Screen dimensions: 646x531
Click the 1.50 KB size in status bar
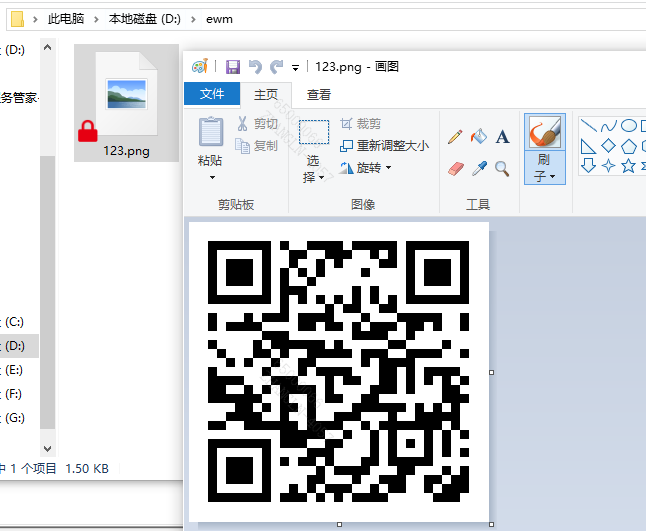pos(87,468)
